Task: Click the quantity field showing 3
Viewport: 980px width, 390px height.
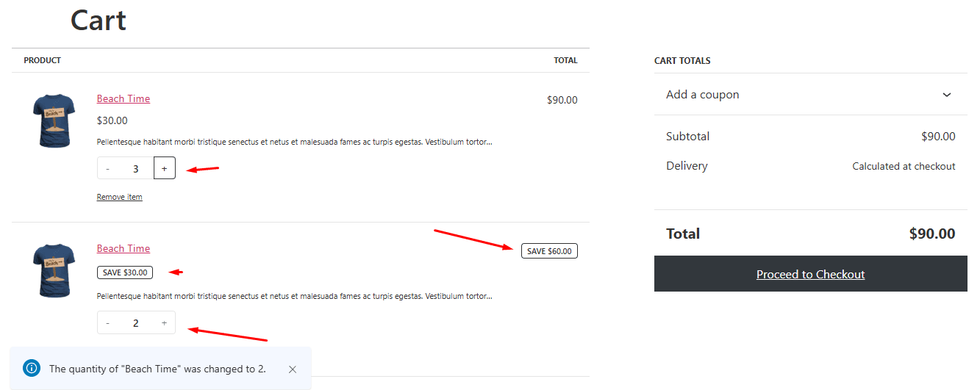Action: [136, 168]
